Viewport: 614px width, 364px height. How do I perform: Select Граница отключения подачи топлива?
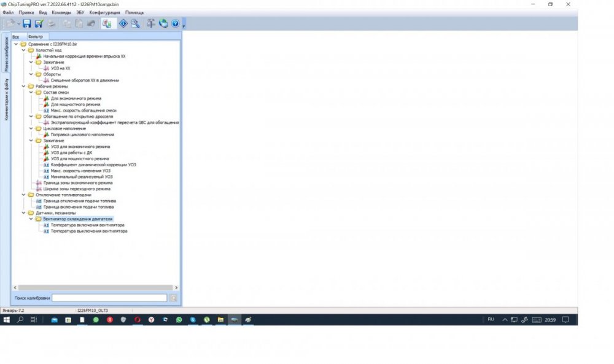tap(79, 201)
